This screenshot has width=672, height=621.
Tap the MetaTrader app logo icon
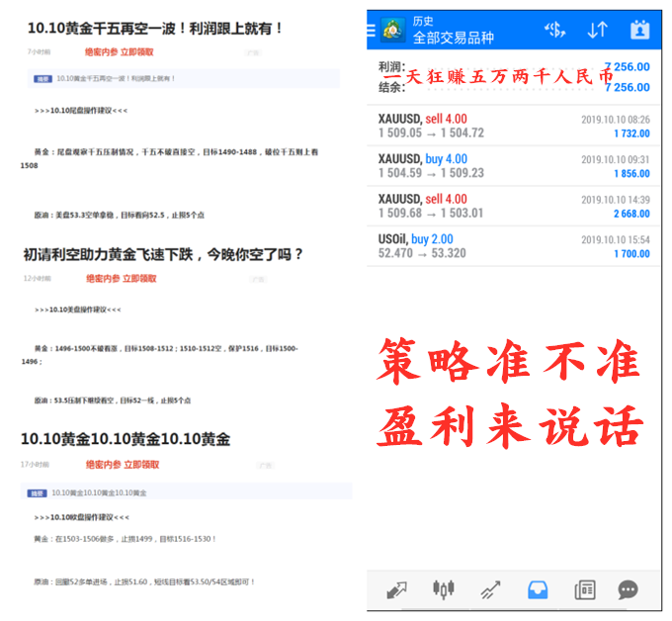pos(394,30)
